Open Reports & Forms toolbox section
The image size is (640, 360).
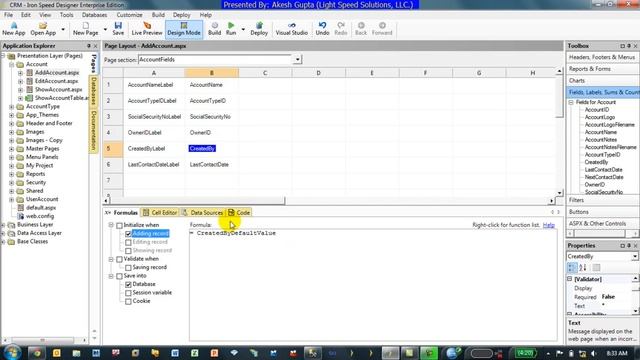(602, 69)
